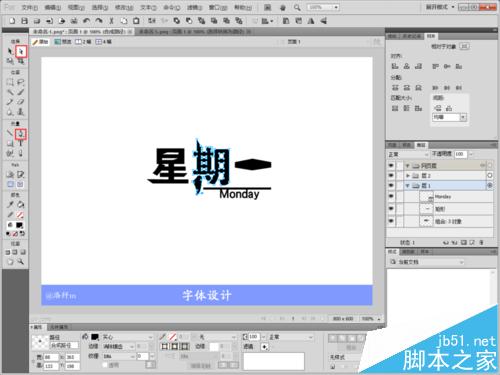Click the Redo arrow in toolbar
This screenshot has width=500, height=375.
pos(99,21)
